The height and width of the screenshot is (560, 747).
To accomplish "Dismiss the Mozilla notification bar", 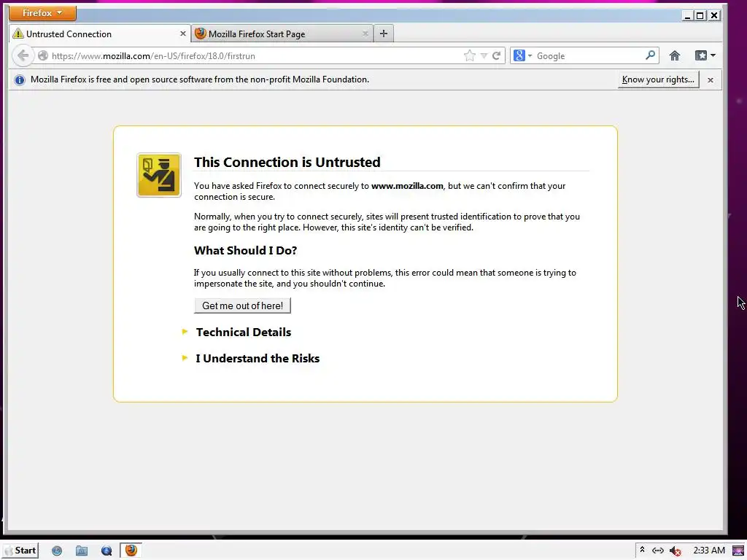I will tap(711, 80).
